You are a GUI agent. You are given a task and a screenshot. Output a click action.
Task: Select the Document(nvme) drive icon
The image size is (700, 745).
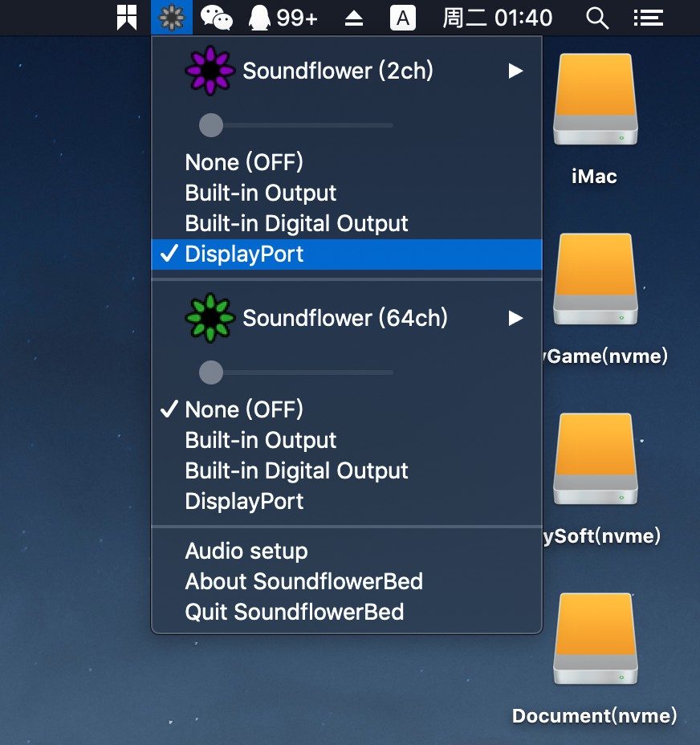tap(595, 638)
